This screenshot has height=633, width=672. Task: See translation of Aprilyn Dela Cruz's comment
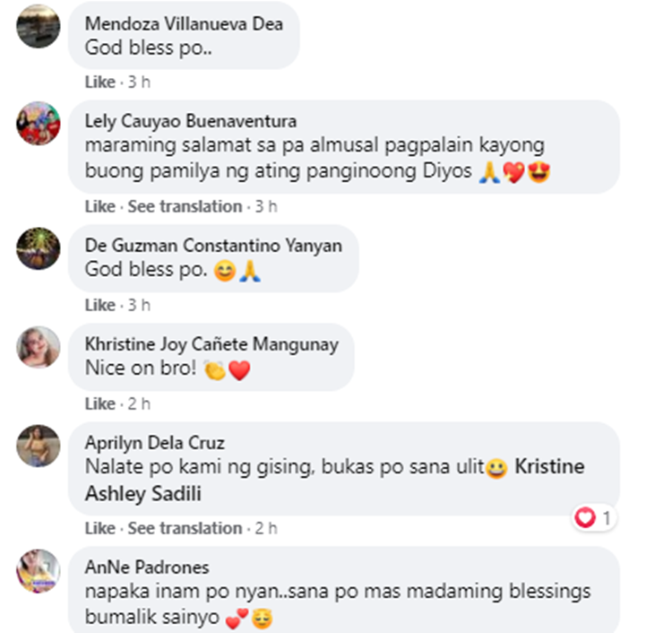pos(185,528)
